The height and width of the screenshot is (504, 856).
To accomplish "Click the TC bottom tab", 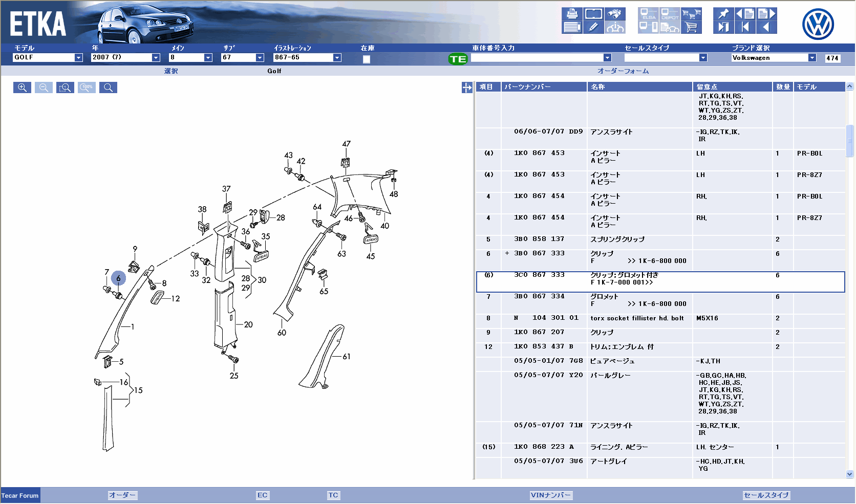I will click(x=333, y=495).
